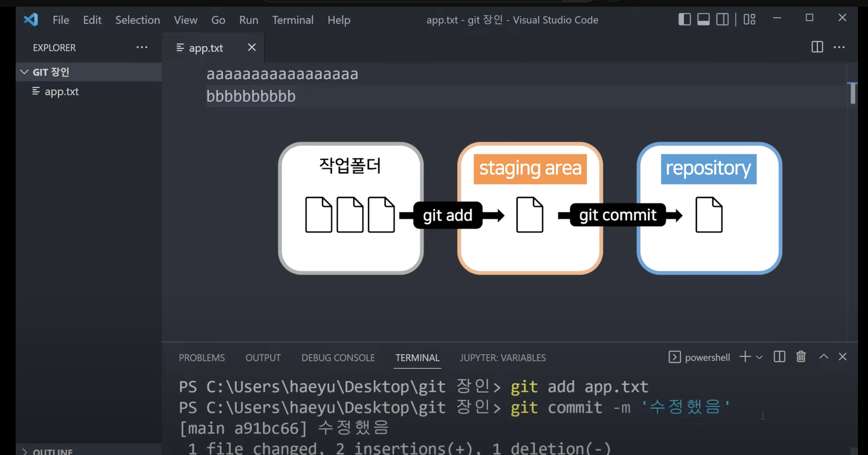Screen dimensions: 868x455
Task: Select app.txt in the Explorer
Action: click(62, 92)
